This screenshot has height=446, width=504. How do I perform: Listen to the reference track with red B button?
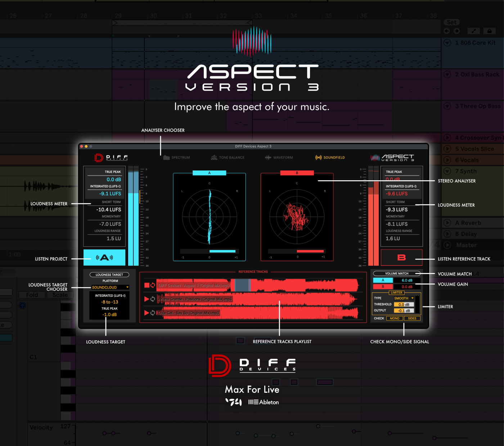point(401,258)
